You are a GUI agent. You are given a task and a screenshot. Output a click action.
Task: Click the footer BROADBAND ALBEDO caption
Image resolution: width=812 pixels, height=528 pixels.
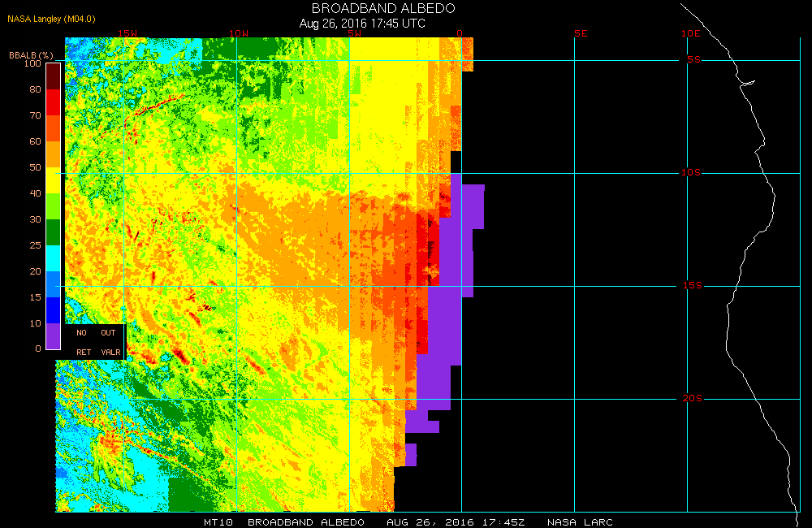[306, 522]
